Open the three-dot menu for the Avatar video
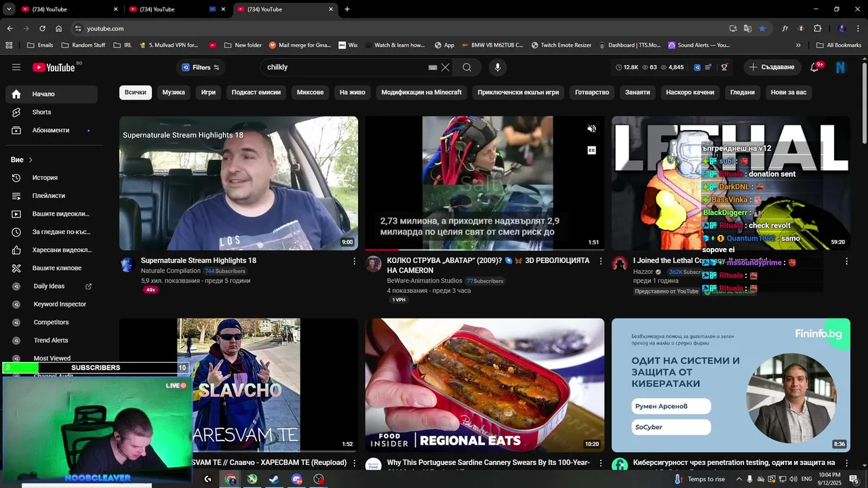Screen dimensions: 868x488 click(600, 261)
